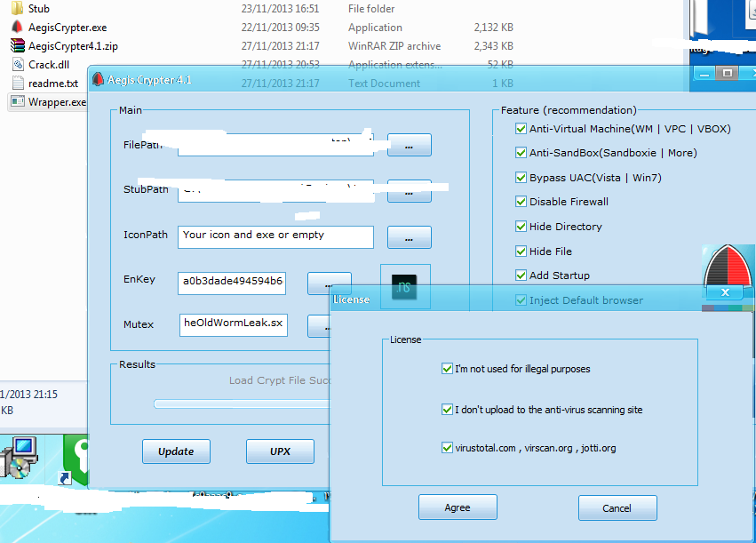Image resolution: width=756 pixels, height=543 pixels.
Task: Select the AegisCrypter4.1.zip archive icon
Action: click(18, 46)
